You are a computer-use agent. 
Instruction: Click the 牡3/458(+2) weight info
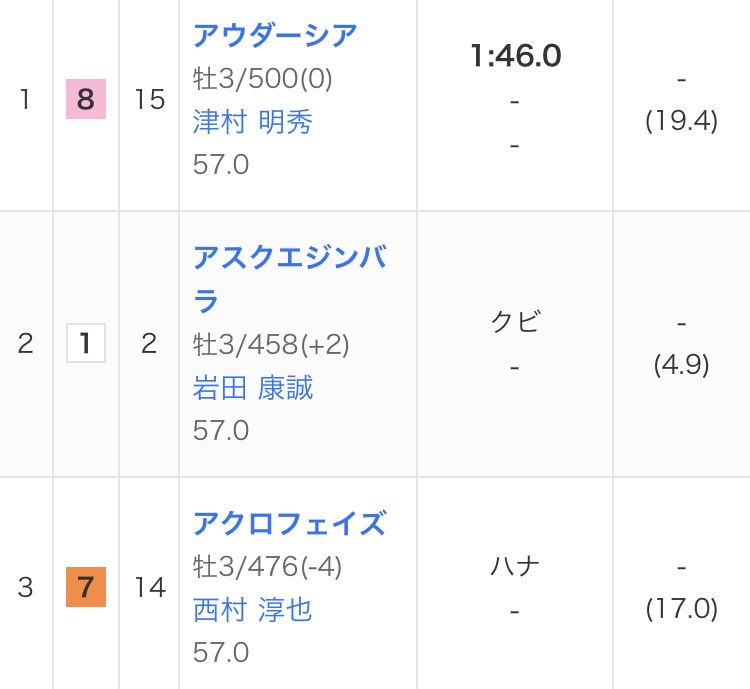[x=270, y=344]
